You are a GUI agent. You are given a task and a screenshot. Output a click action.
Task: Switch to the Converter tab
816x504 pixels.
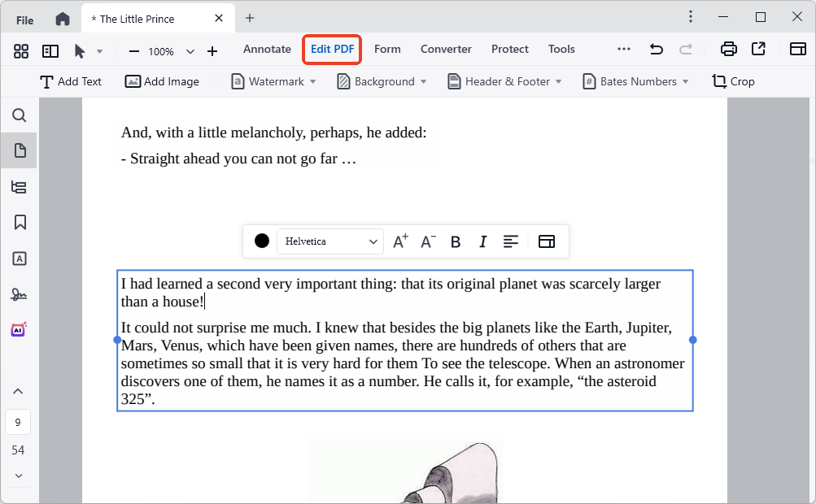(446, 49)
